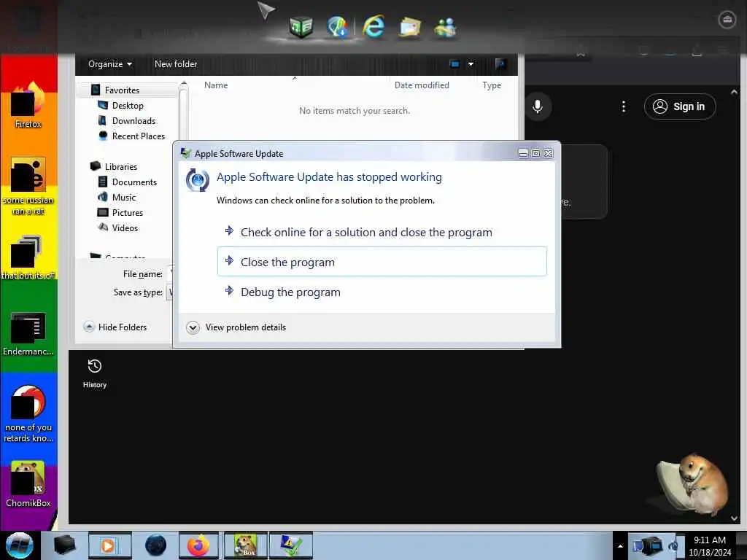Open the media player taskbar icon

point(109,545)
